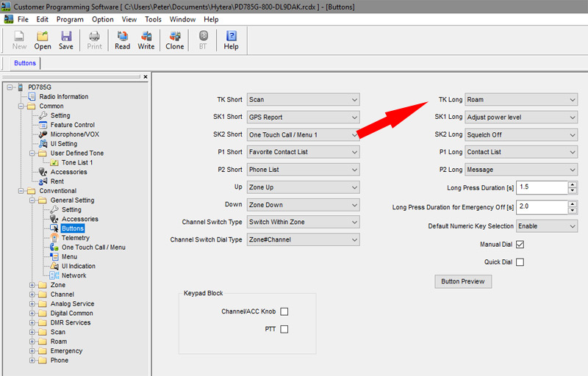Open the Edit menu

[x=42, y=20]
